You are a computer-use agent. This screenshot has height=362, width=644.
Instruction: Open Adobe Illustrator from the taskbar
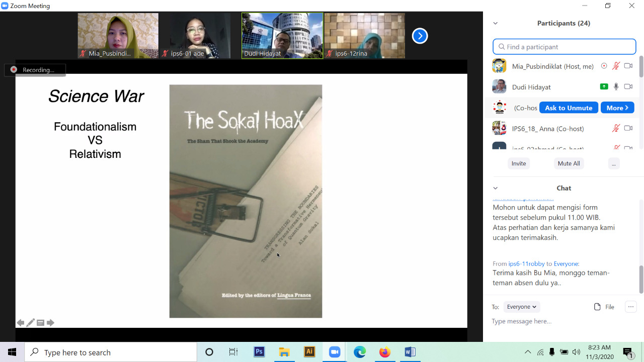point(309,352)
